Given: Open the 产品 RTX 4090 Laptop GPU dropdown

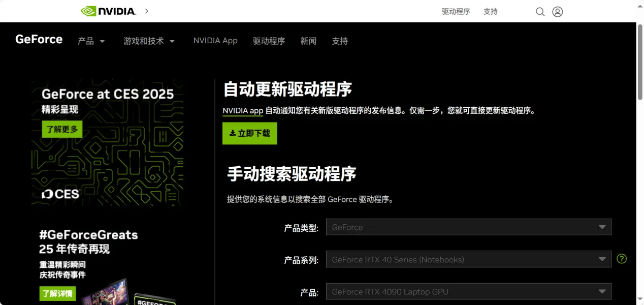Looking at the screenshot, I should [467, 291].
